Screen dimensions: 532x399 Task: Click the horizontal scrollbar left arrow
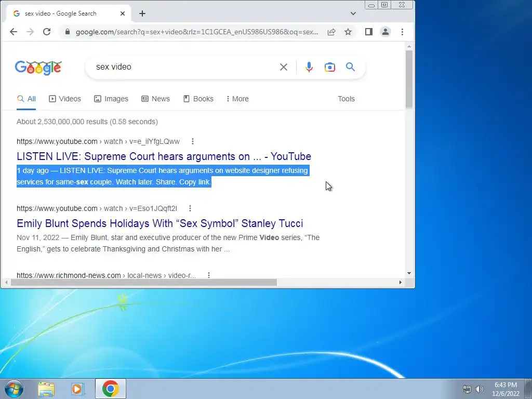[6, 282]
